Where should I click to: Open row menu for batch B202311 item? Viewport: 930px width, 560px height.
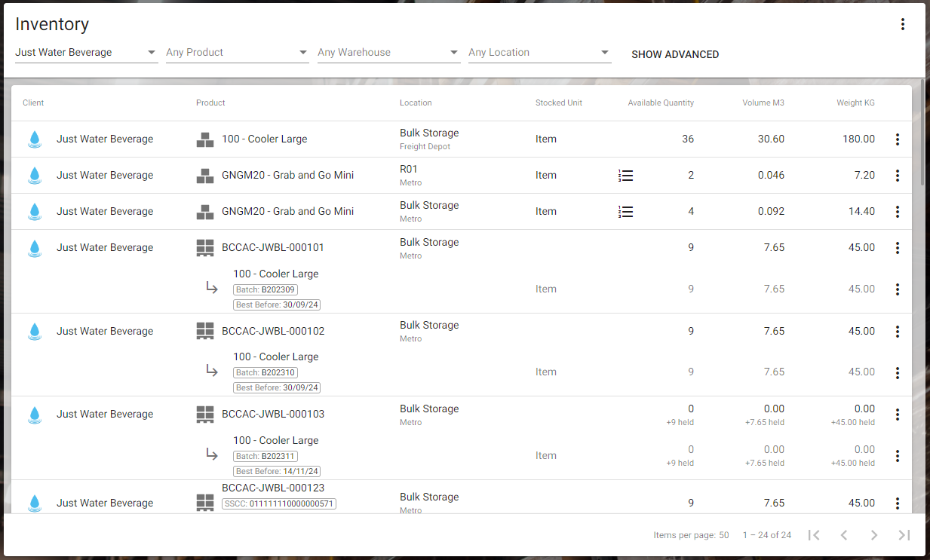897,456
